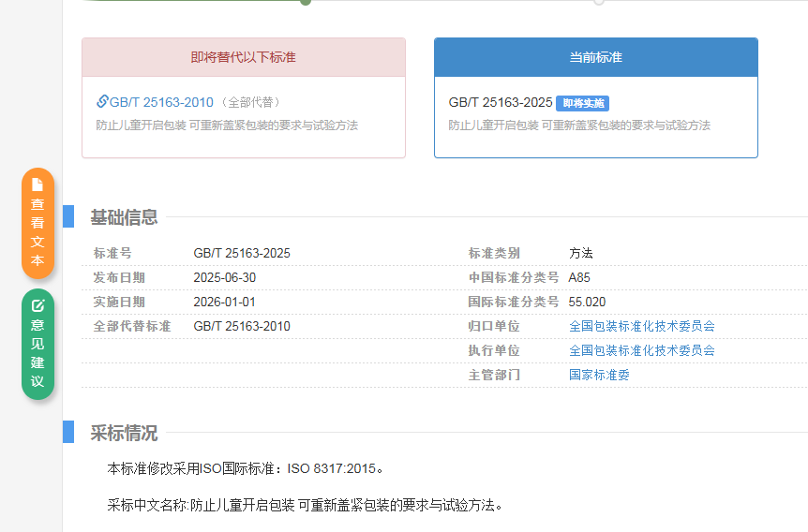Select the 当前标准 blue panel header
Image resolution: width=808 pixels, height=532 pixels.
pyautogui.click(x=595, y=57)
